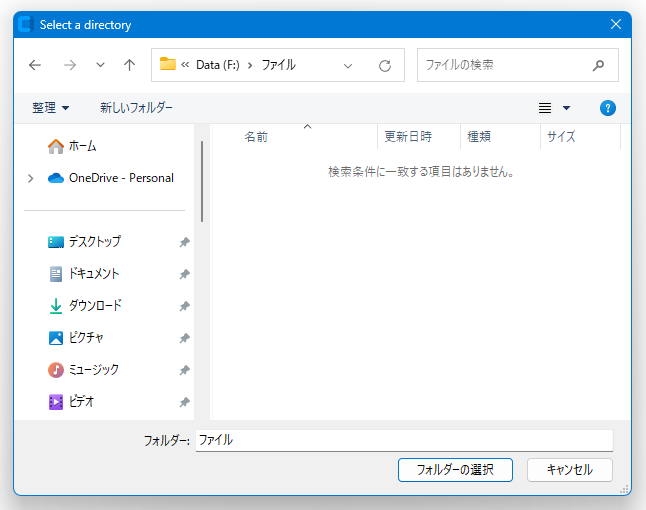Click the pin icon beside ビデオ
The width and height of the screenshot is (646, 510).
(185, 402)
